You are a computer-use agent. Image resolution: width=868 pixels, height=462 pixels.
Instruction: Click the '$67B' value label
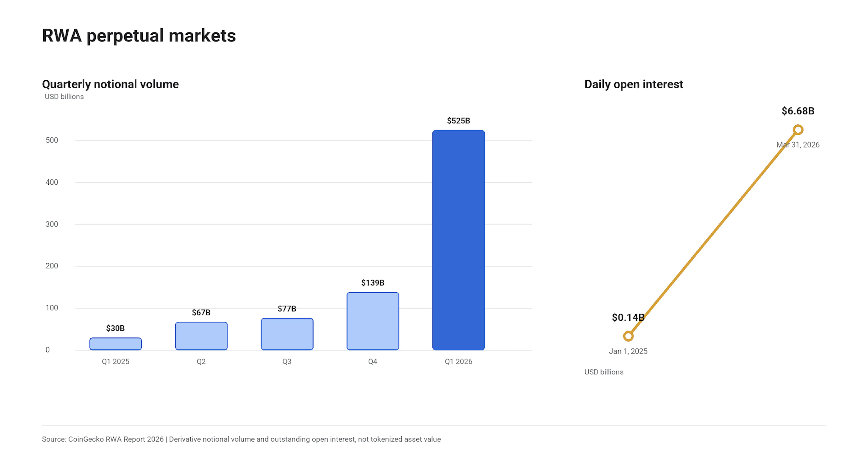(x=201, y=313)
